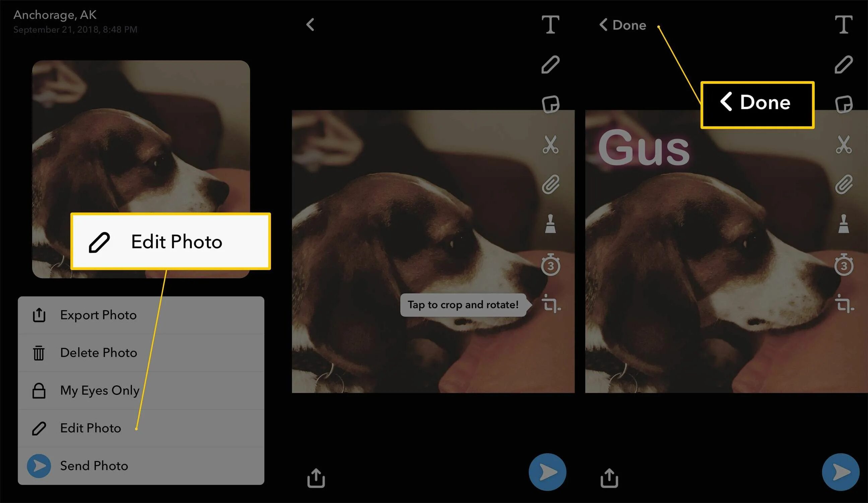Tap the Done button to finish editing
The image size is (868, 503).
coord(622,25)
